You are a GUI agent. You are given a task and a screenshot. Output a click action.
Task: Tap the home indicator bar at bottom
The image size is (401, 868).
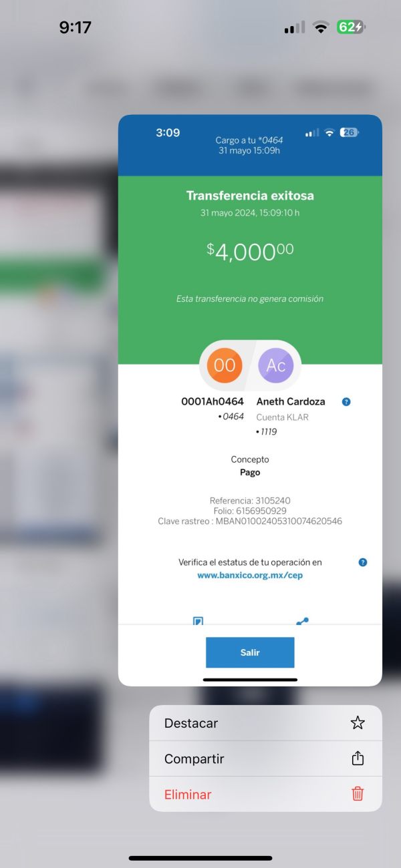(200, 858)
